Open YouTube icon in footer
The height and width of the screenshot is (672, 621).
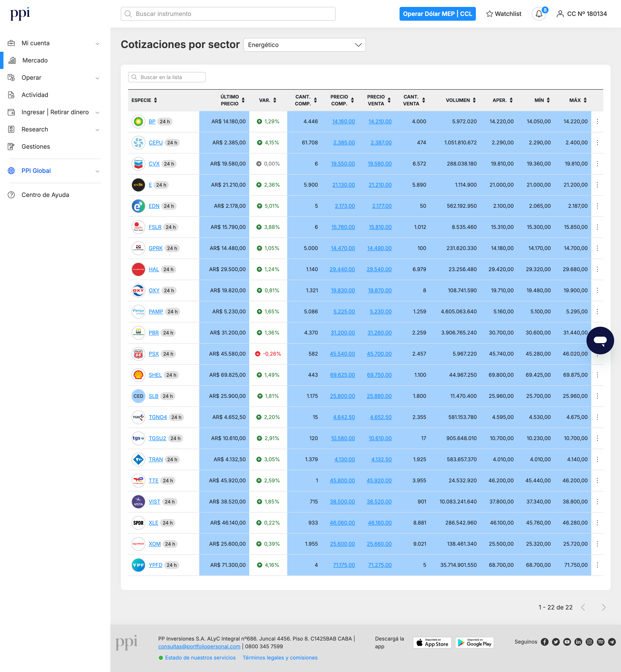click(567, 642)
